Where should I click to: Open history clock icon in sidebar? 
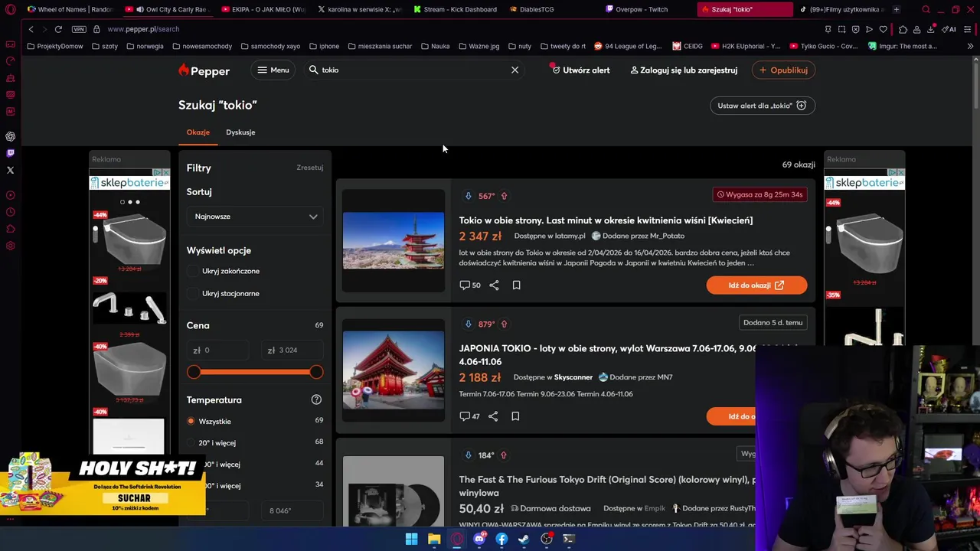pos(10,212)
